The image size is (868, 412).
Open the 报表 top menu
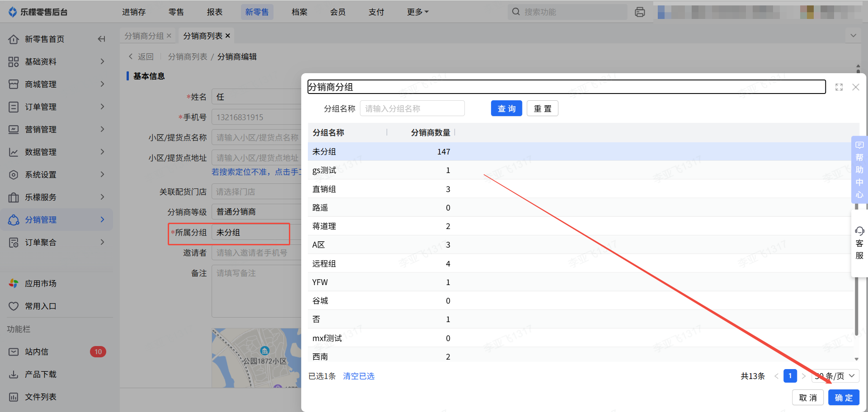coord(215,12)
